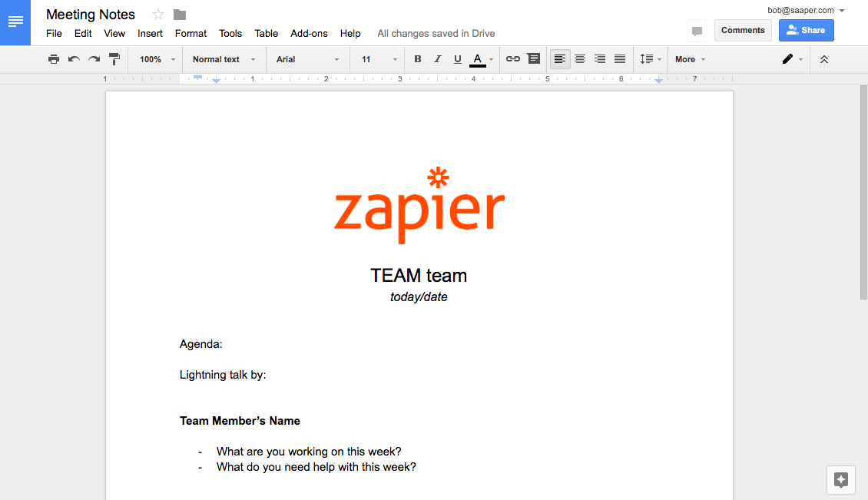Align text right
Image resolution: width=868 pixels, height=500 pixels.
(599, 59)
